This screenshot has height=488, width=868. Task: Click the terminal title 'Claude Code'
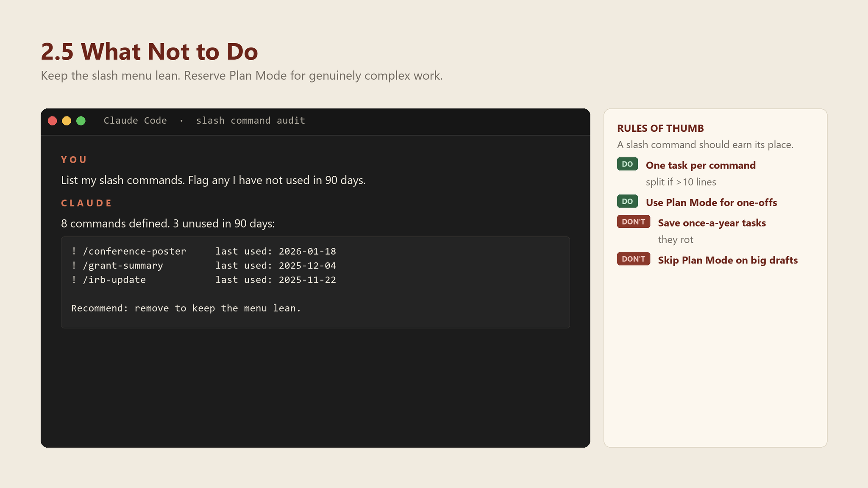(135, 121)
